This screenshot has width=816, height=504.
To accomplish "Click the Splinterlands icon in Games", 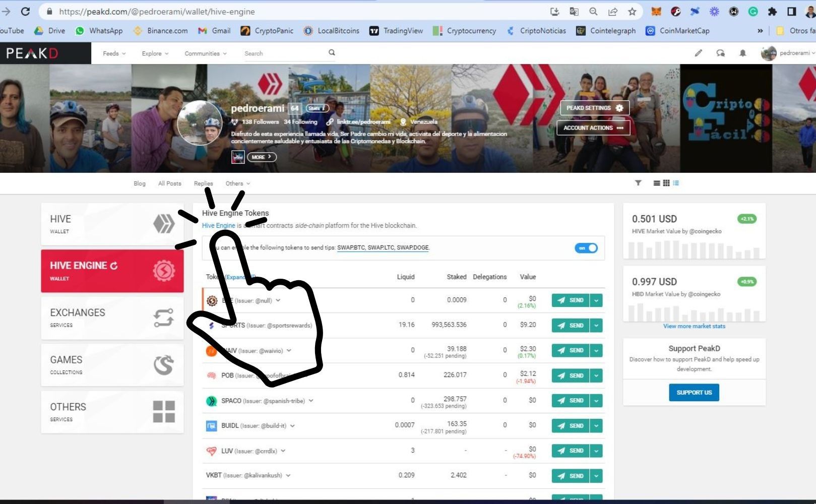I will point(164,365).
